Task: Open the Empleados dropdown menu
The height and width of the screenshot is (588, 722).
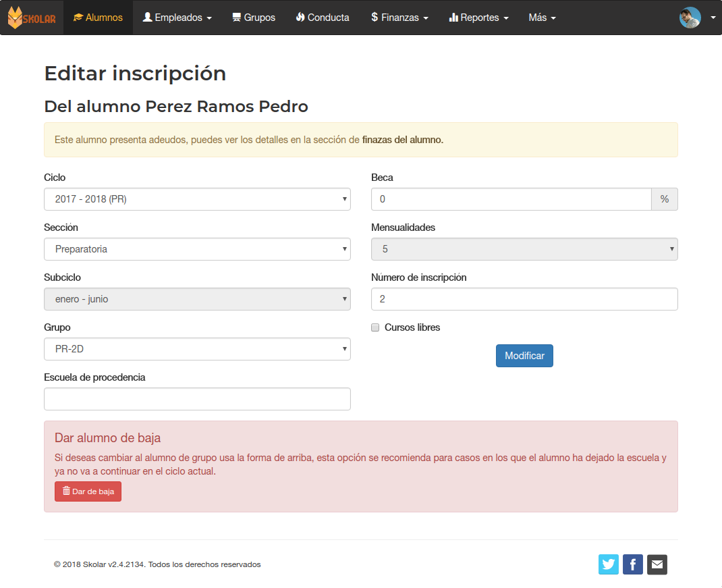Action: coord(177,18)
